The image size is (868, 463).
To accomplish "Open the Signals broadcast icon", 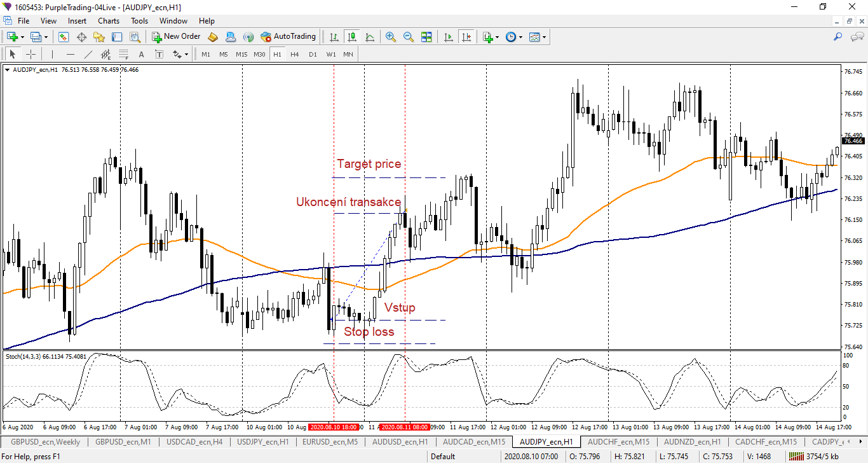I will pos(248,37).
